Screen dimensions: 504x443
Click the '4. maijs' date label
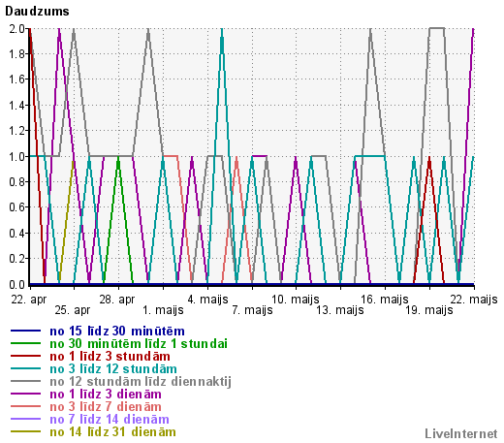[x=207, y=300]
